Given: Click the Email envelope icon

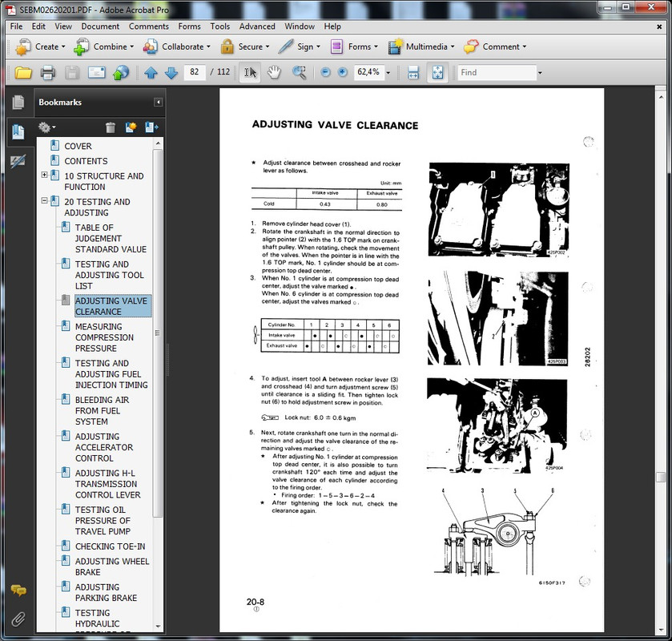Looking at the screenshot, I should point(96,72).
